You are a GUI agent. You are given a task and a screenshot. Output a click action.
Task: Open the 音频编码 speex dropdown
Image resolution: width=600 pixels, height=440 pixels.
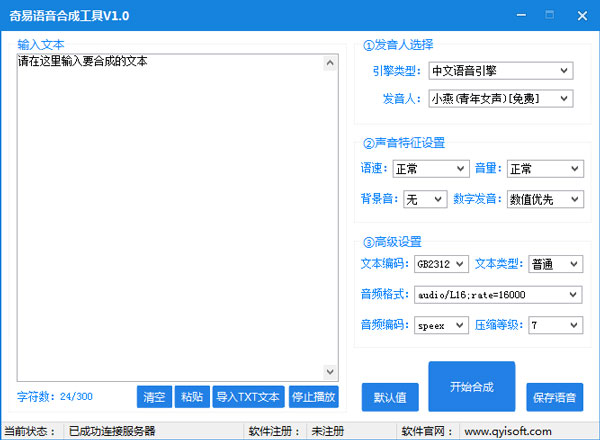click(x=441, y=325)
